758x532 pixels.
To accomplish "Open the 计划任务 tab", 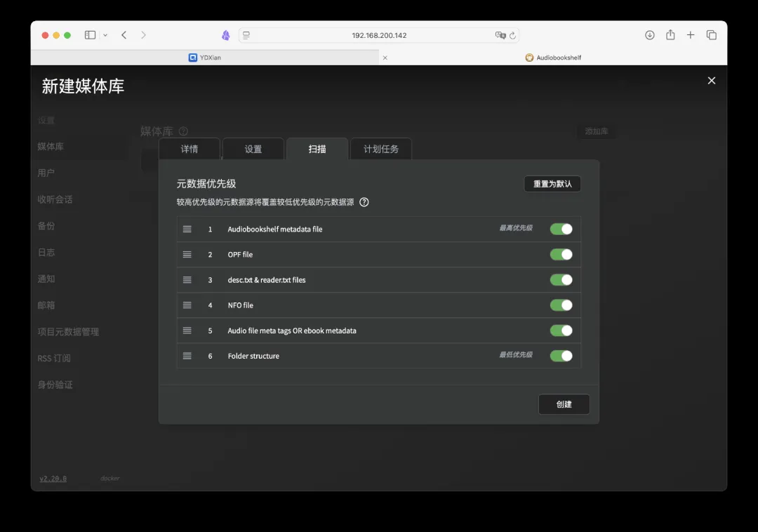I will 381,149.
